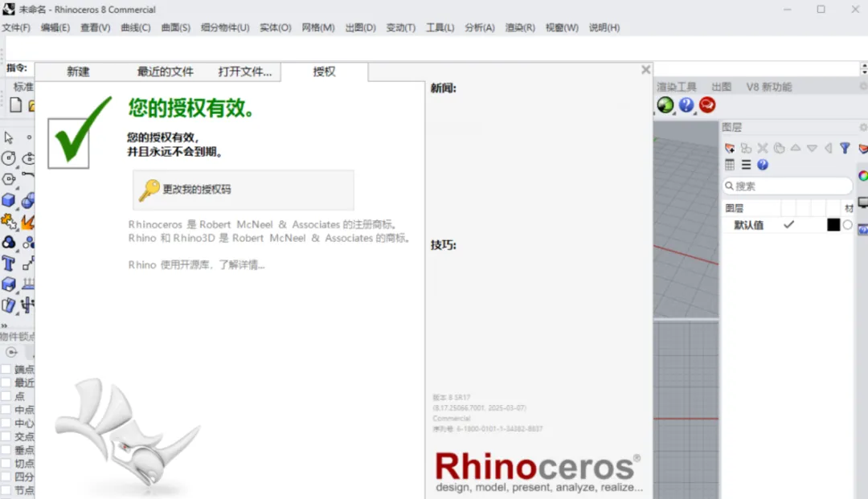This screenshot has width=868, height=499.
Task: Enable the 四分点 object snap
Action: pos(6,477)
